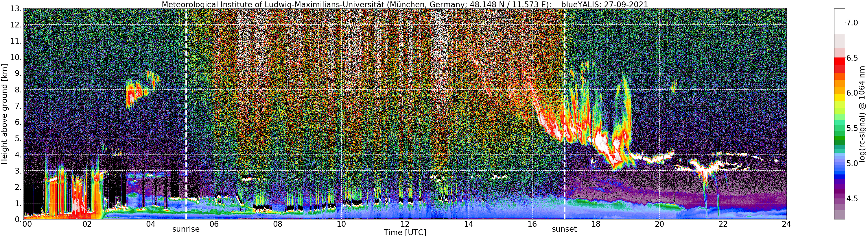Click the y-axis tick label '3.'
The height and width of the screenshot is (238, 868).
[18, 171]
